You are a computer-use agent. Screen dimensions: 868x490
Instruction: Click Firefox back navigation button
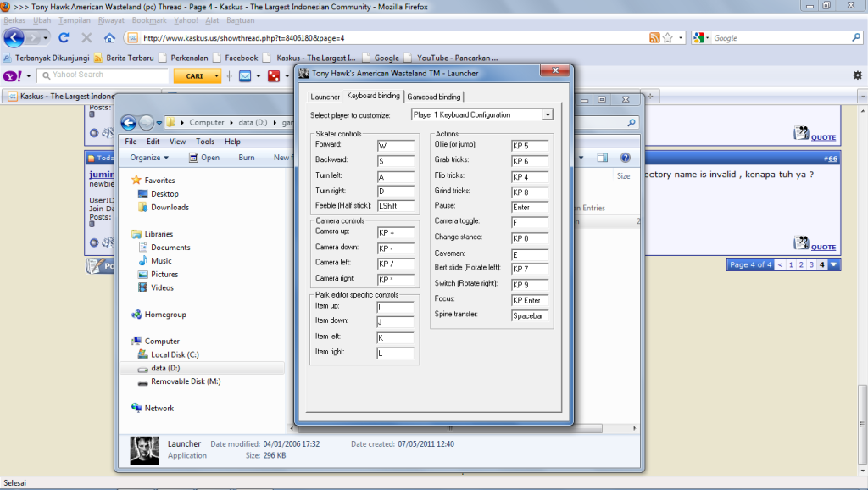pyautogui.click(x=14, y=37)
